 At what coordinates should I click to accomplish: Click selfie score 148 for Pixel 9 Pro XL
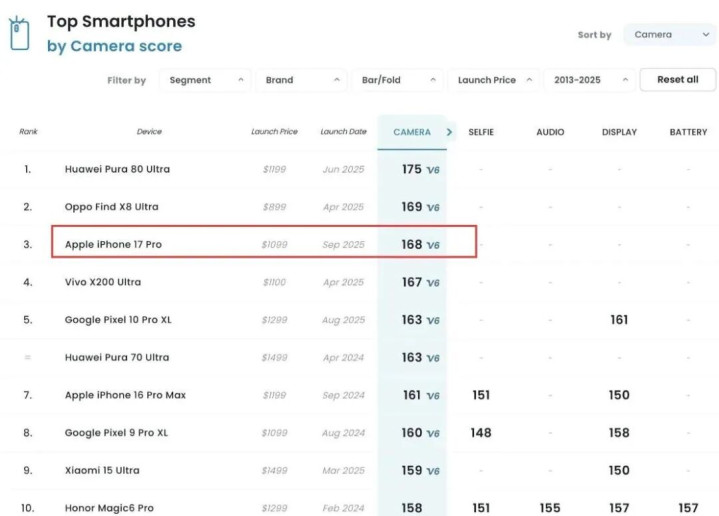pos(481,433)
